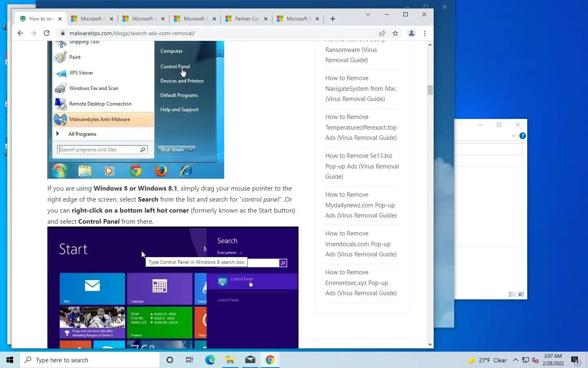
Task: Open the tab search chevron in Chrome
Action: pos(368,14)
